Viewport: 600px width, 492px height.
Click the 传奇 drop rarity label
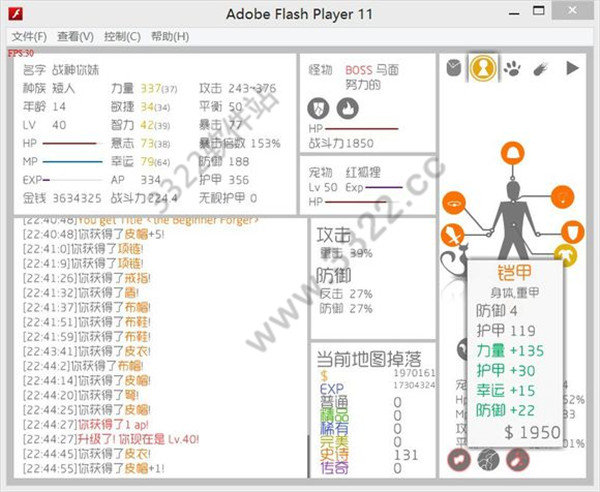click(x=334, y=468)
